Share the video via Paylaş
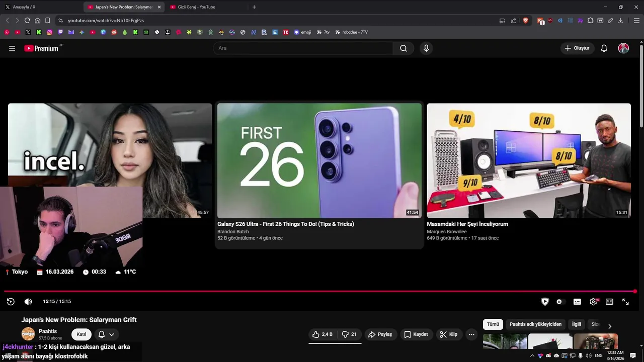 click(380, 334)
